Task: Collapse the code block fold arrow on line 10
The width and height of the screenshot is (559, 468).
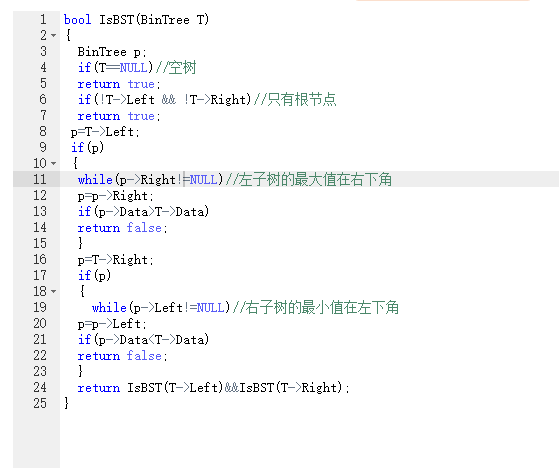Action: click(53, 163)
